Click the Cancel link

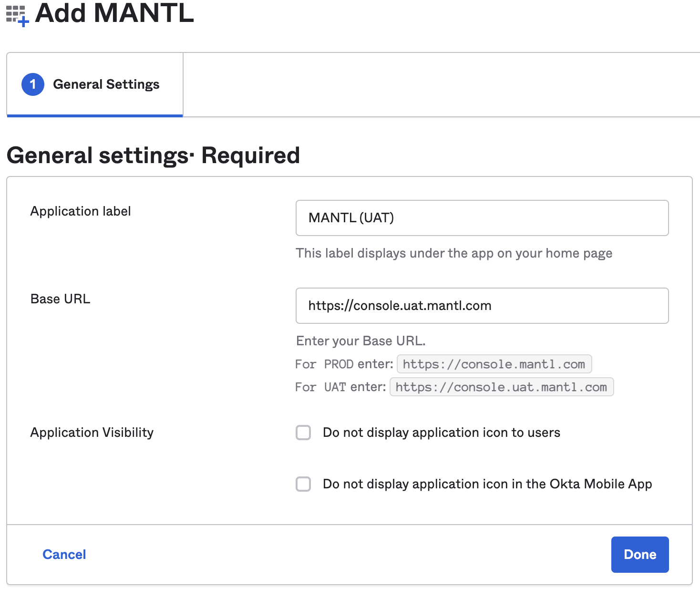(x=64, y=554)
